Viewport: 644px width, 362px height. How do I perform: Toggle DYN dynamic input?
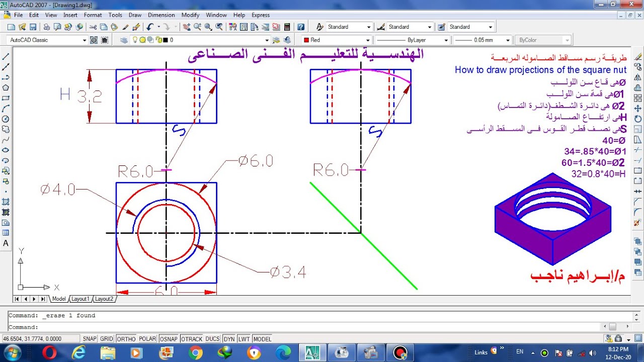coord(229,339)
